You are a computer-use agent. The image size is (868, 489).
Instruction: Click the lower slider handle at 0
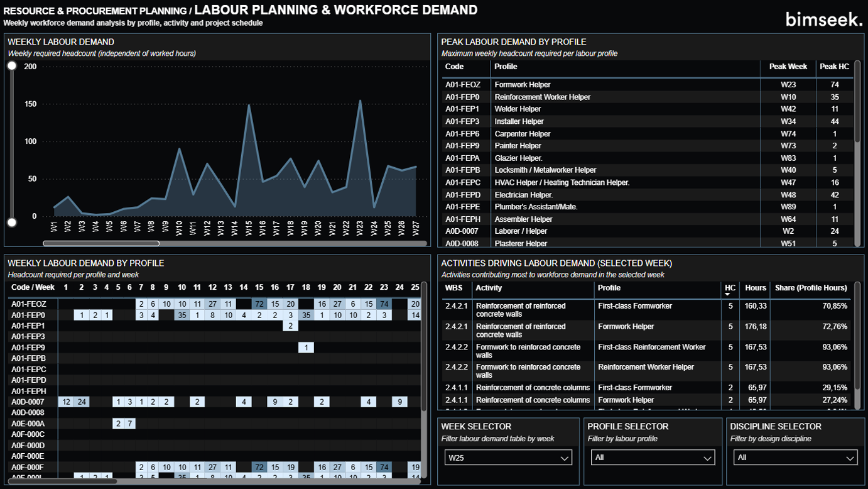[x=12, y=222]
